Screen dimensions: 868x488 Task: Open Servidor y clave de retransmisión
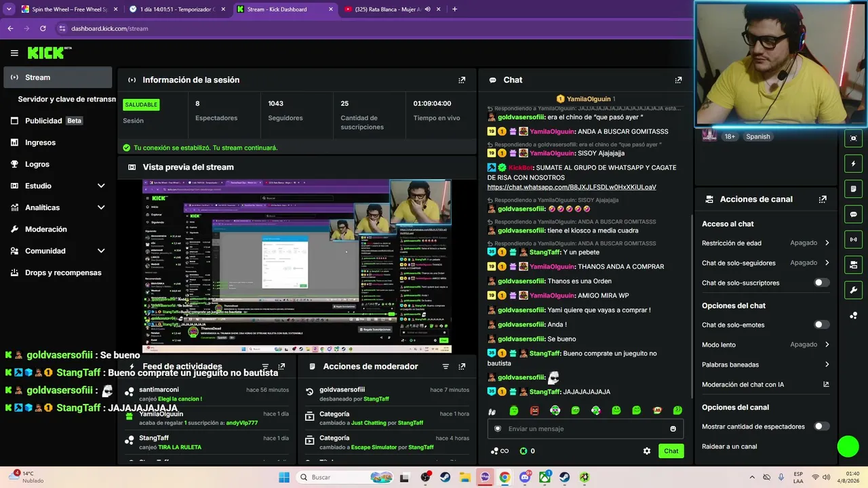66,99
